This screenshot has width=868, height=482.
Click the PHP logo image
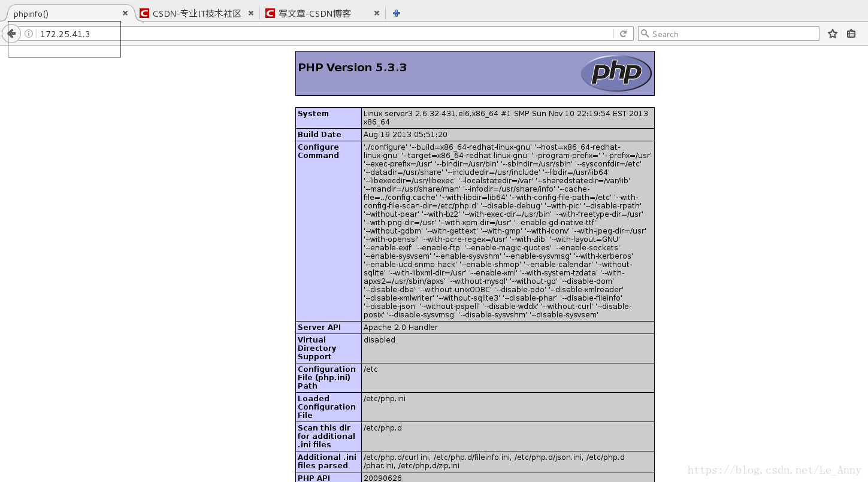[x=616, y=73]
